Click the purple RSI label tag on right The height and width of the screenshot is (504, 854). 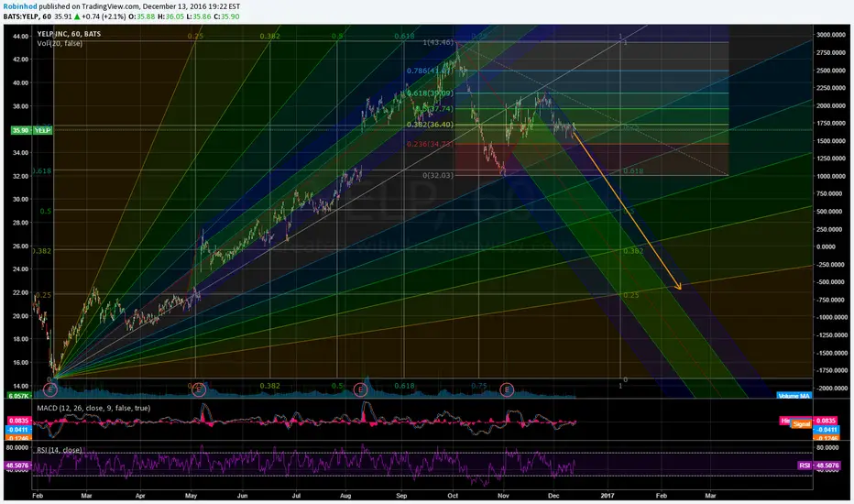tap(805, 466)
